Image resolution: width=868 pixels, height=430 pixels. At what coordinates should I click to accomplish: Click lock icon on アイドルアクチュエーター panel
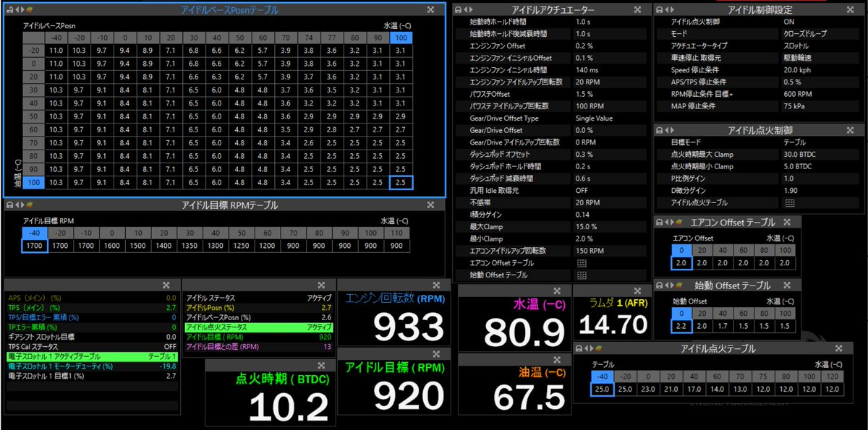coord(458,10)
